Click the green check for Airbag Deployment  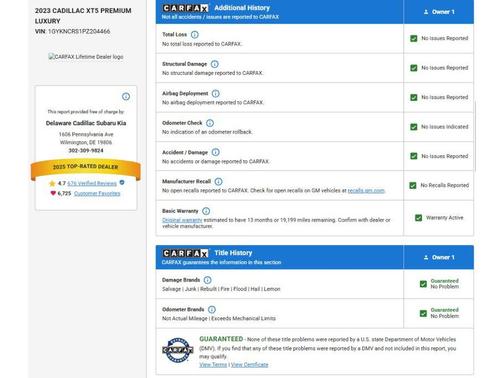tap(414, 97)
